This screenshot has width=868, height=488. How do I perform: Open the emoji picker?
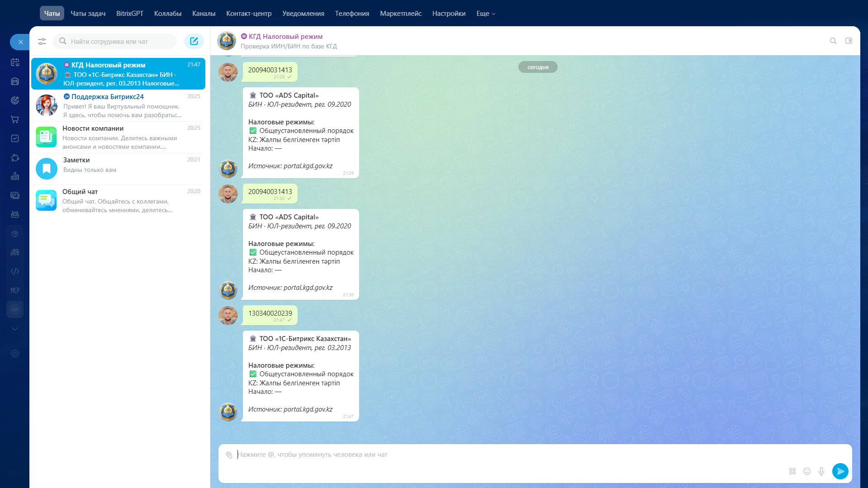click(807, 471)
